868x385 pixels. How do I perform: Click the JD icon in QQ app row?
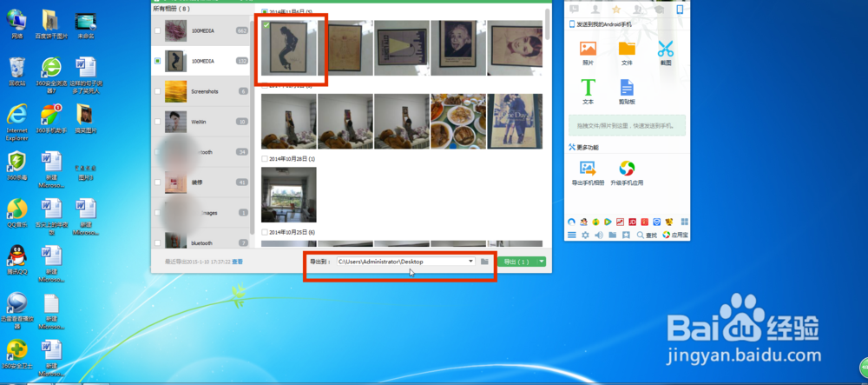[x=632, y=222]
